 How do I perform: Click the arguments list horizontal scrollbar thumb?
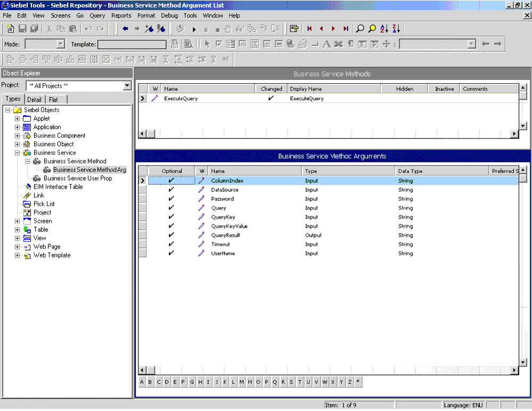coord(151,370)
